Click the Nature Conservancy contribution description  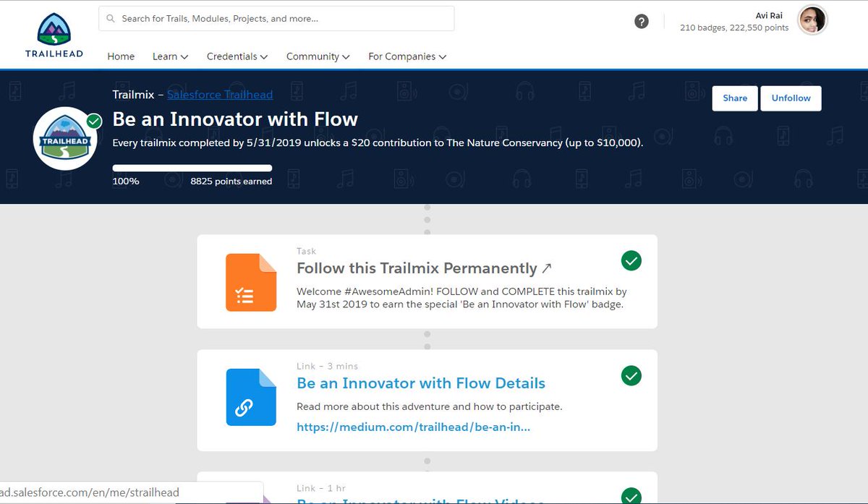coord(378,142)
